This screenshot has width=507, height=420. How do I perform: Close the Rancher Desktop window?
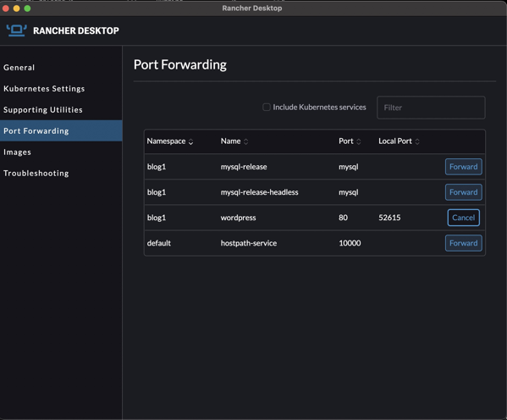(5, 8)
